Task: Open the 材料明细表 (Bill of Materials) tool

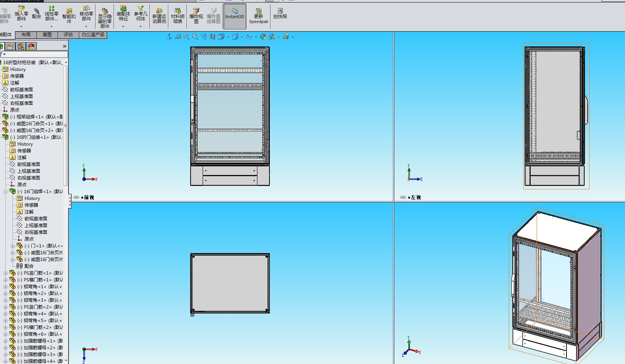Action: (x=178, y=16)
